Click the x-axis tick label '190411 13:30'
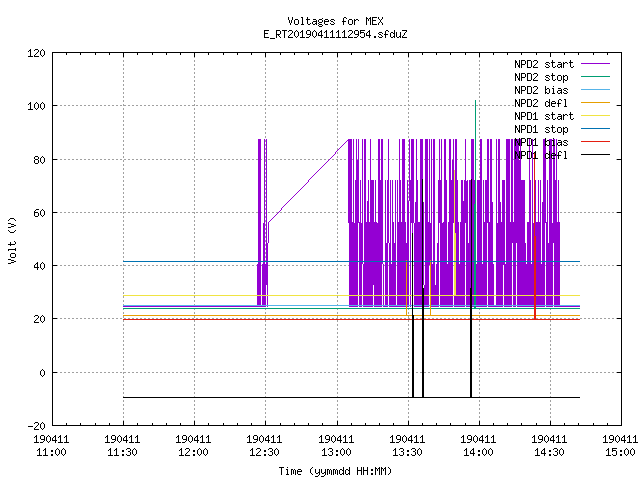 [407, 446]
